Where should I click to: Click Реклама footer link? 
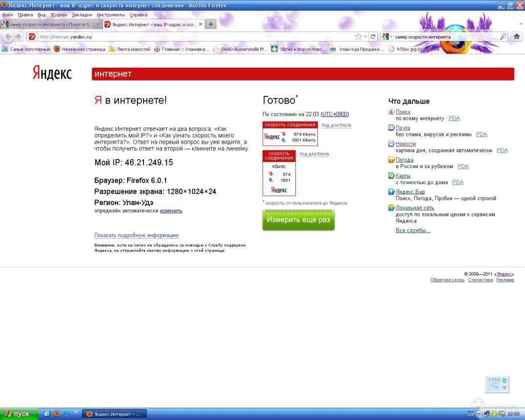click(505, 280)
